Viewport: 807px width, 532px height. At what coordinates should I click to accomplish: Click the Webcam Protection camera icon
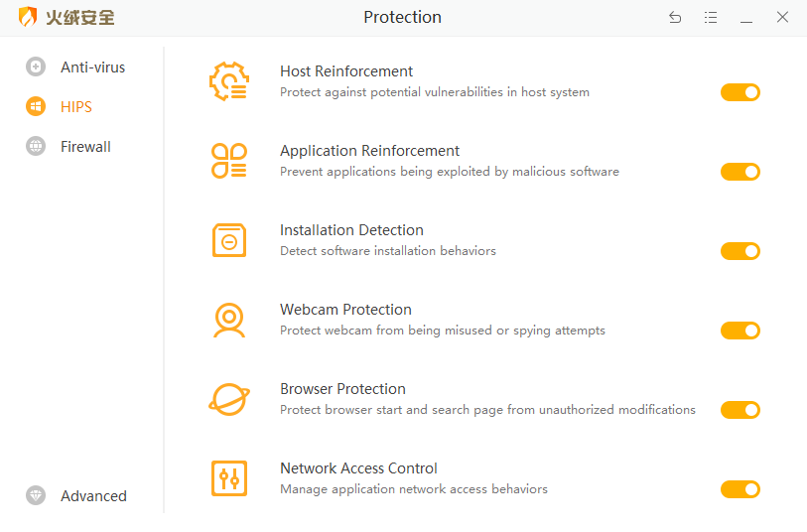228,320
